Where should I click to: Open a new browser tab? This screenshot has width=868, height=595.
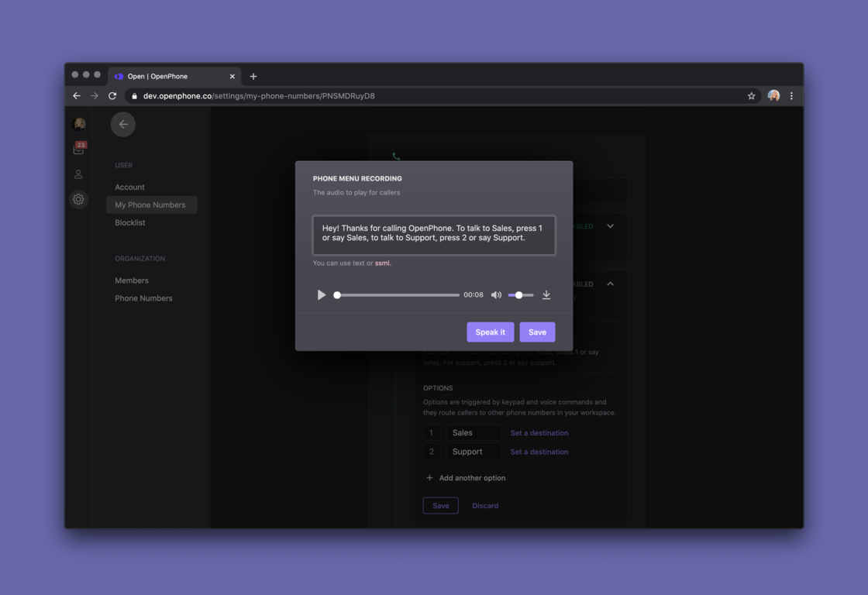click(x=253, y=77)
